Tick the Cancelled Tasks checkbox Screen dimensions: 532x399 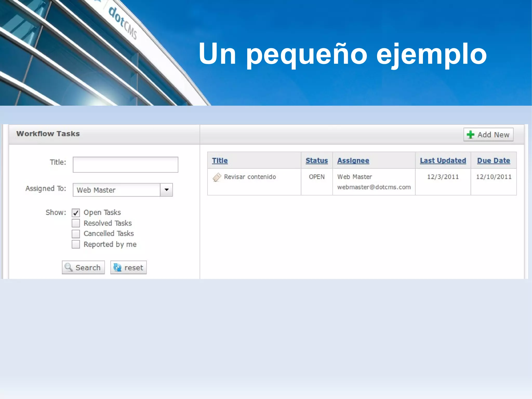point(76,234)
